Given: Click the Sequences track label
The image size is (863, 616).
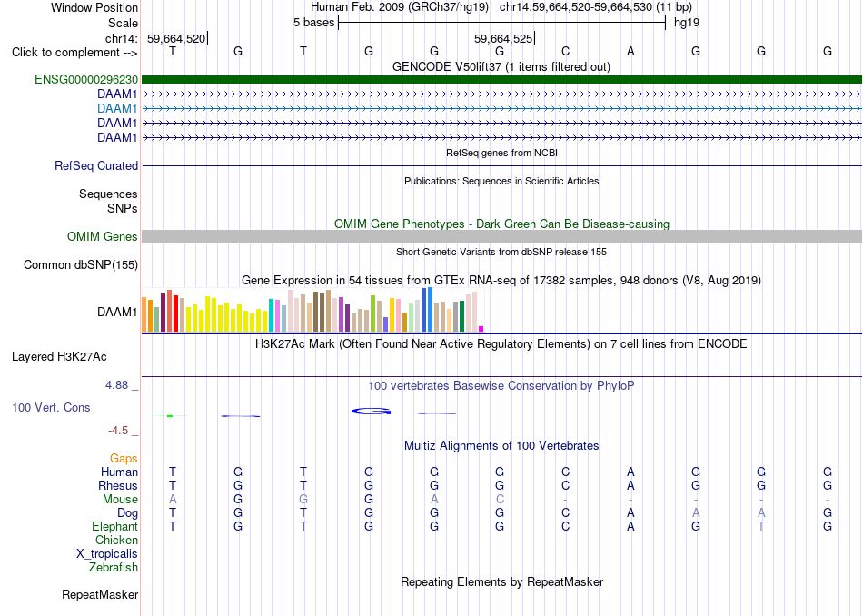Looking at the screenshot, I should [x=108, y=194].
